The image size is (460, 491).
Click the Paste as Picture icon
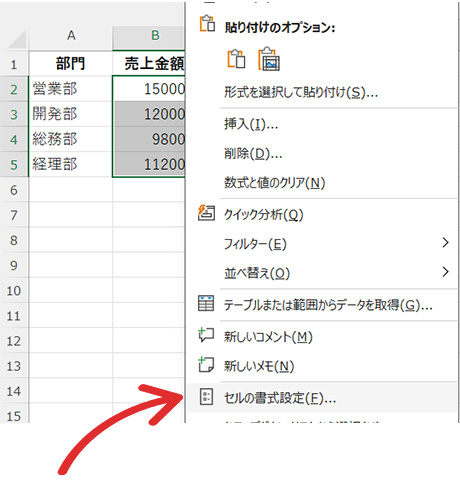pos(269,59)
